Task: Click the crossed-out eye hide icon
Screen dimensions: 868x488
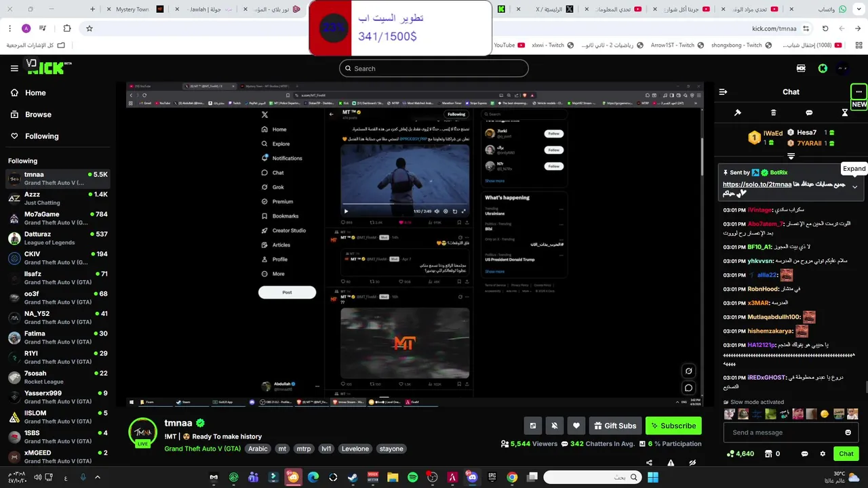Action: coord(692,463)
